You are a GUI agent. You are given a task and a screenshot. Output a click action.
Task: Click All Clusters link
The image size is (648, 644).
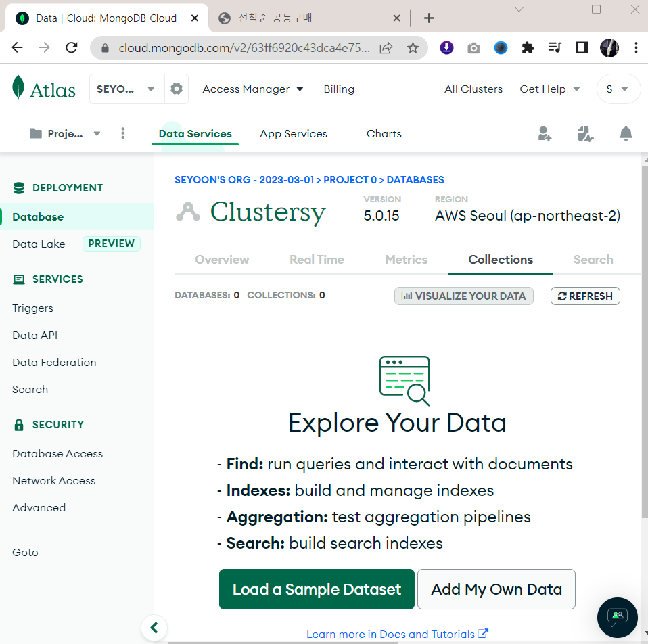click(x=473, y=89)
